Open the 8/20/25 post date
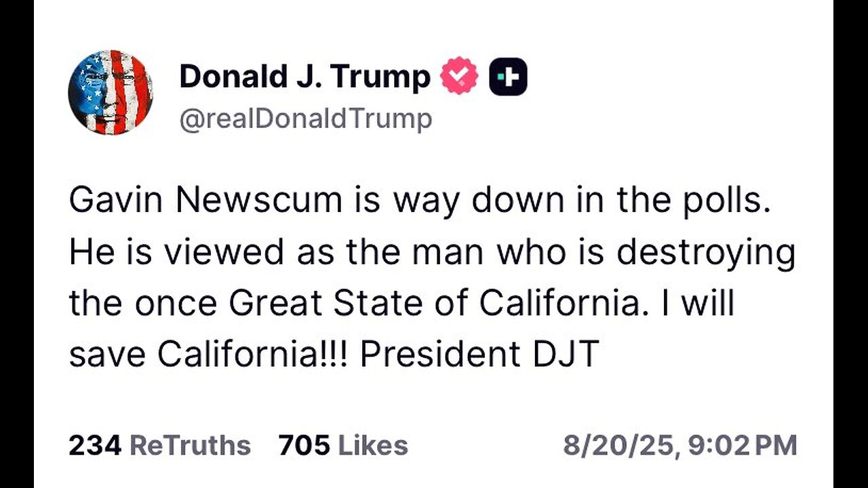The width and height of the screenshot is (868, 488). coord(618,445)
